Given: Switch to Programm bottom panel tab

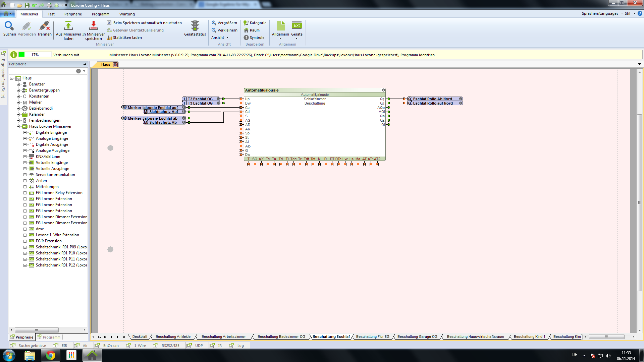Looking at the screenshot, I should click(x=49, y=337).
